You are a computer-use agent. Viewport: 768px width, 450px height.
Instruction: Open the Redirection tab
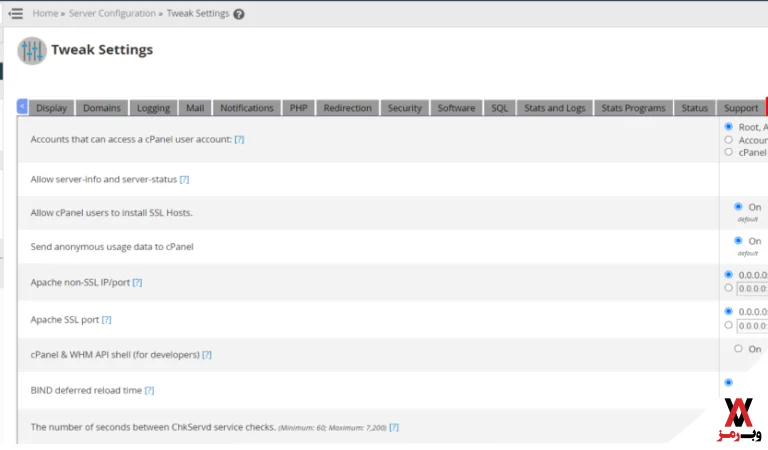click(x=347, y=108)
